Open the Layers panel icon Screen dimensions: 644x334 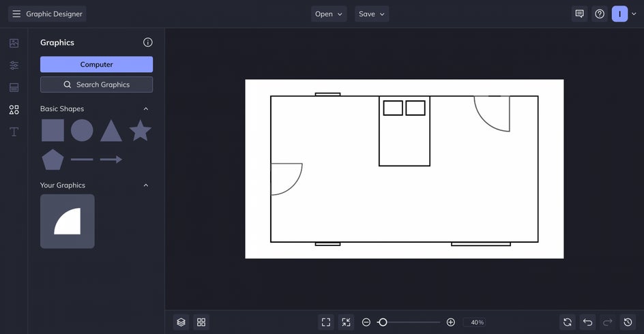pyautogui.click(x=181, y=322)
